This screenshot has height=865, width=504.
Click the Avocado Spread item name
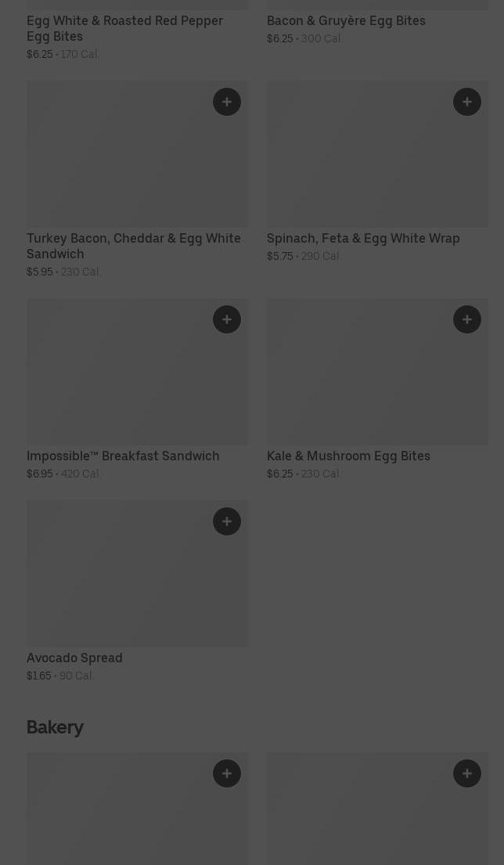click(74, 658)
